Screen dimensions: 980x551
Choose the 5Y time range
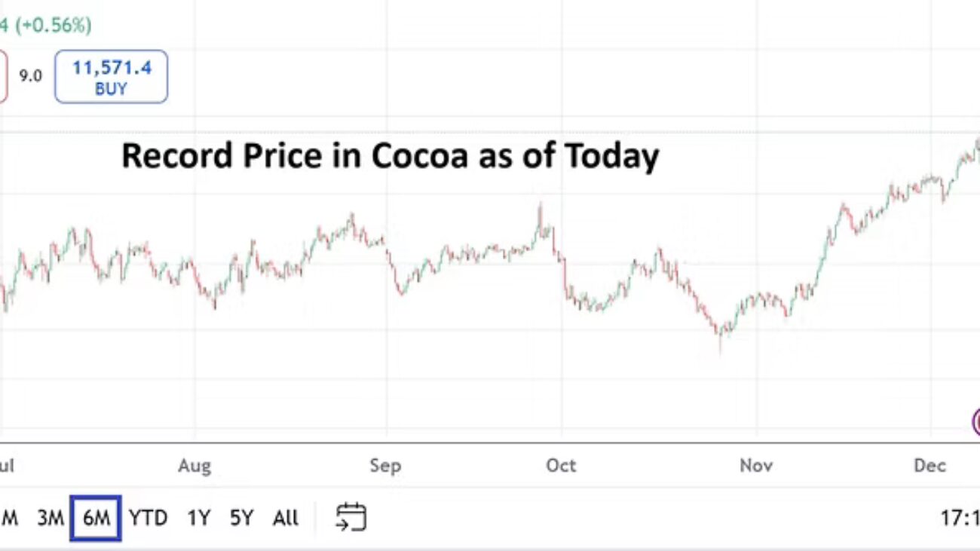point(242,518)
